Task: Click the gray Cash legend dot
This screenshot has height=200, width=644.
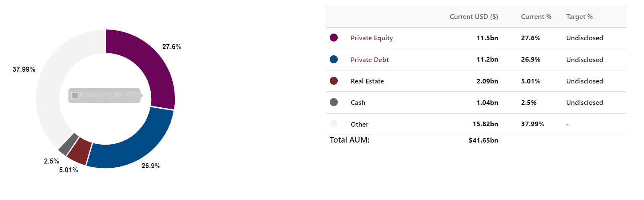Action: click(x=334, y=102)
